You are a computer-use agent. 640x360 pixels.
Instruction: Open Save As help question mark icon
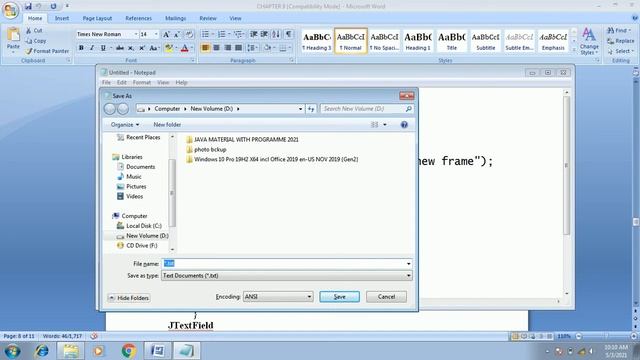click(x=404, y=125)
